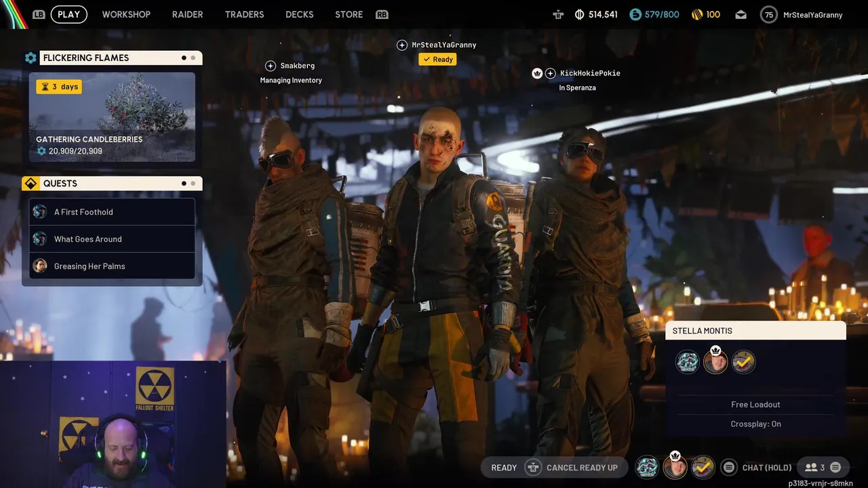Click first squad avatar in Stella Montis panel
The image size is (868, 488).
(688, 362)
